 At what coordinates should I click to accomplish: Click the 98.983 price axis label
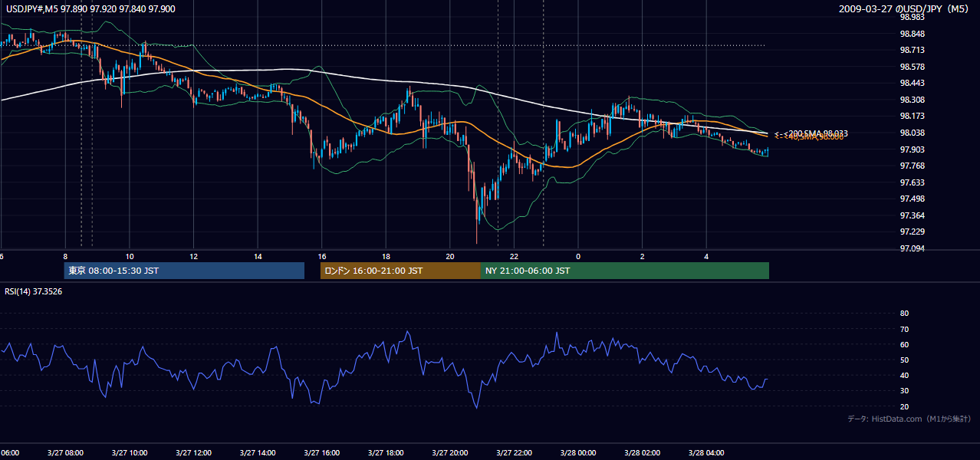912,17
